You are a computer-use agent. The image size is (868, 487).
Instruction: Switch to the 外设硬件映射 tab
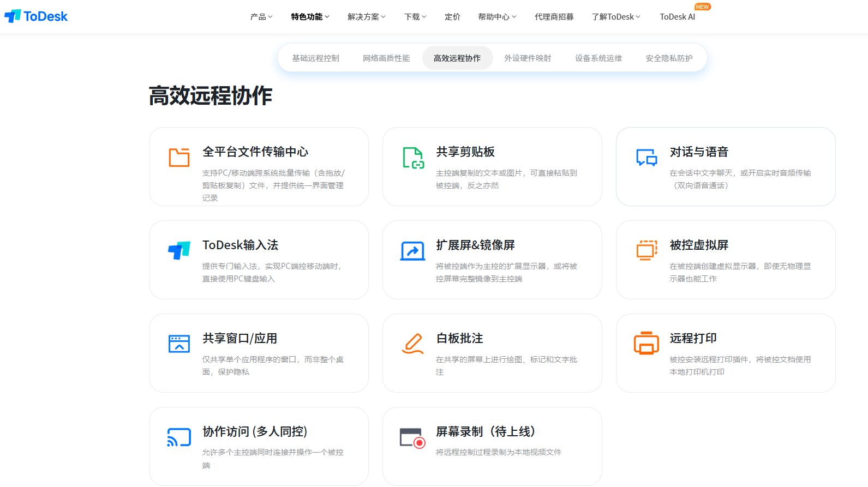click(x=528, y=58)
